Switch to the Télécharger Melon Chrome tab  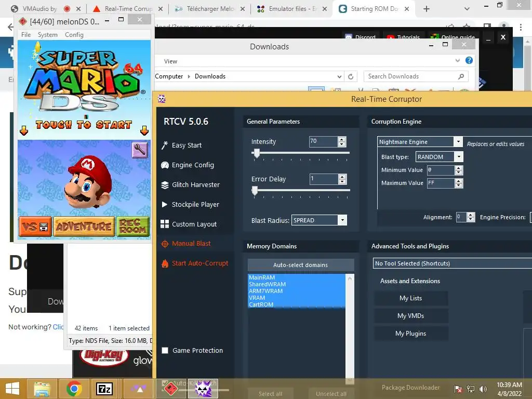point(209,9)
